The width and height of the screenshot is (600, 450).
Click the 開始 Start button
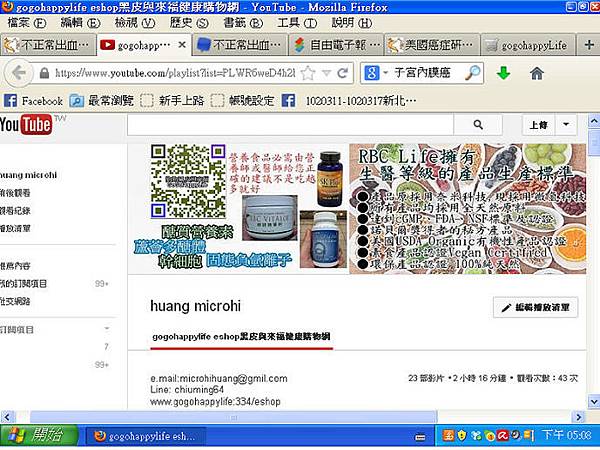pyautogui.click(x=39, y=435)
